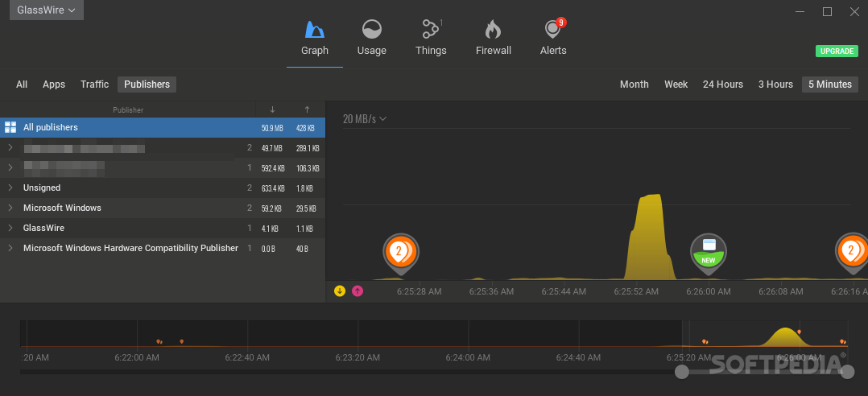The height and width of the screenshot is (396, 868).
Task: Click the yellow traffic spike on the graph
Action: [650, 237]
